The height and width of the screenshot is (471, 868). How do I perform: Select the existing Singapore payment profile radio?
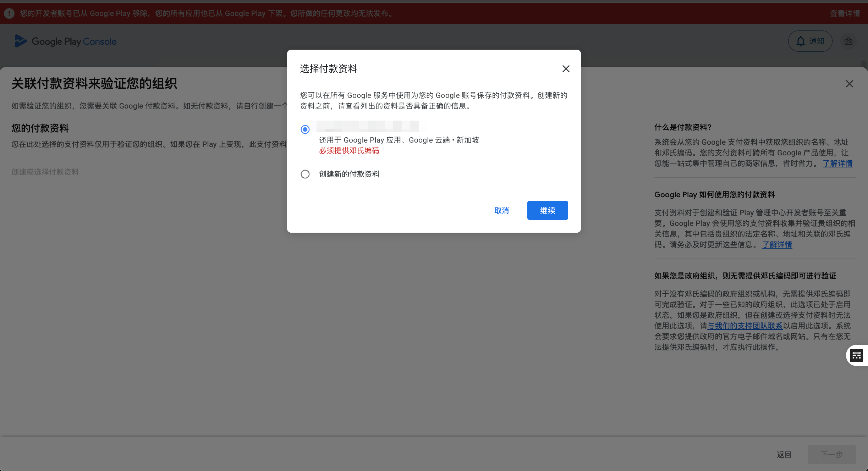coord(305,129)
